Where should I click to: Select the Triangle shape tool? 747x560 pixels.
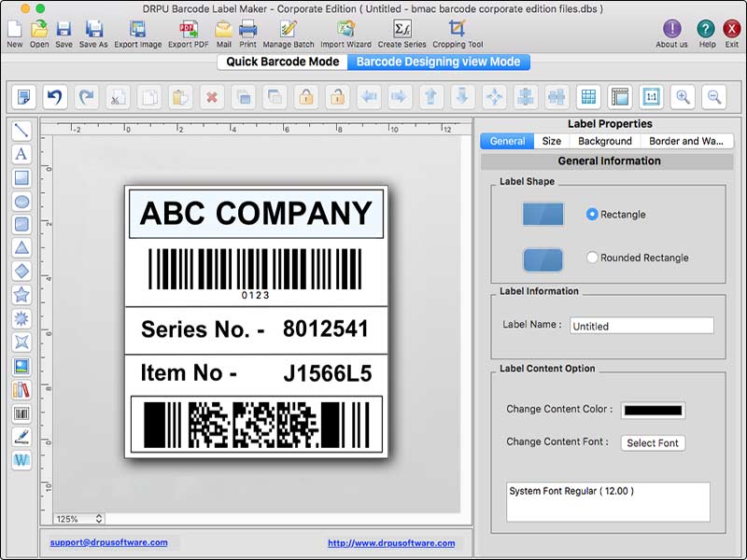[x=21, y=247]
